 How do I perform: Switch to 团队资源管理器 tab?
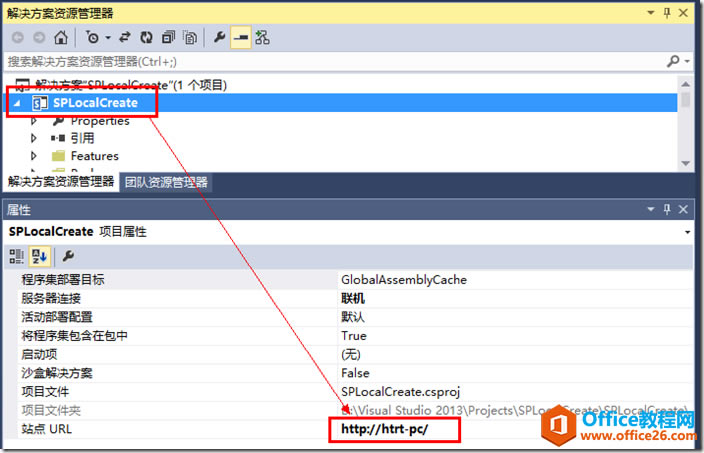[x=166, y=182]
